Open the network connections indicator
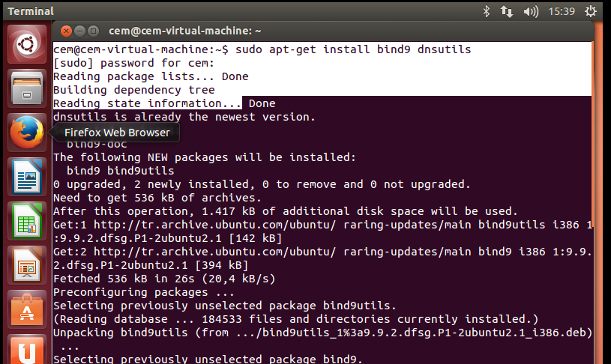Image resolution: width=611 pixels, height=364 pixels. coord(507,11)
